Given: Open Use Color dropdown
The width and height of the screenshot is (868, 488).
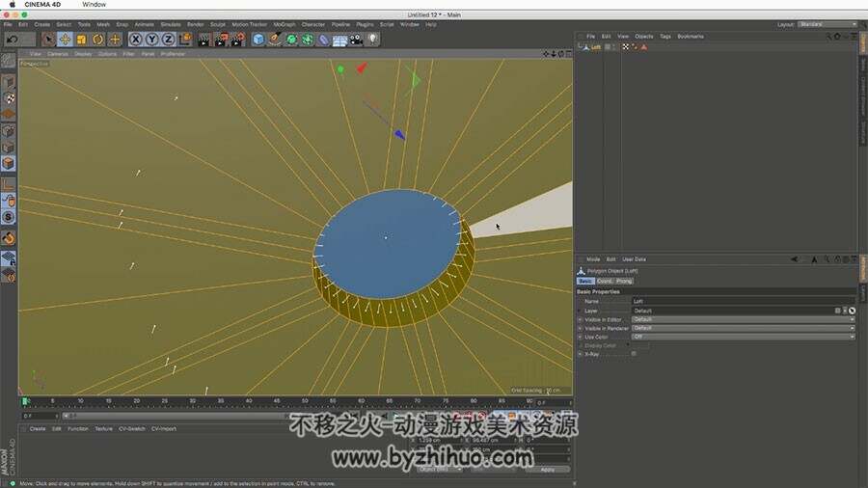Looking at the screenshot, I should pyautogui.click(x=744, y=337).
